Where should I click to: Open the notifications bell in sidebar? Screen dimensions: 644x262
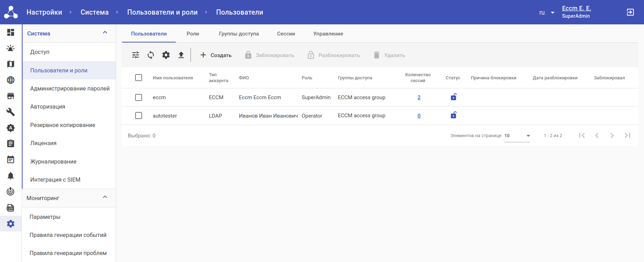tap(11, 176)
